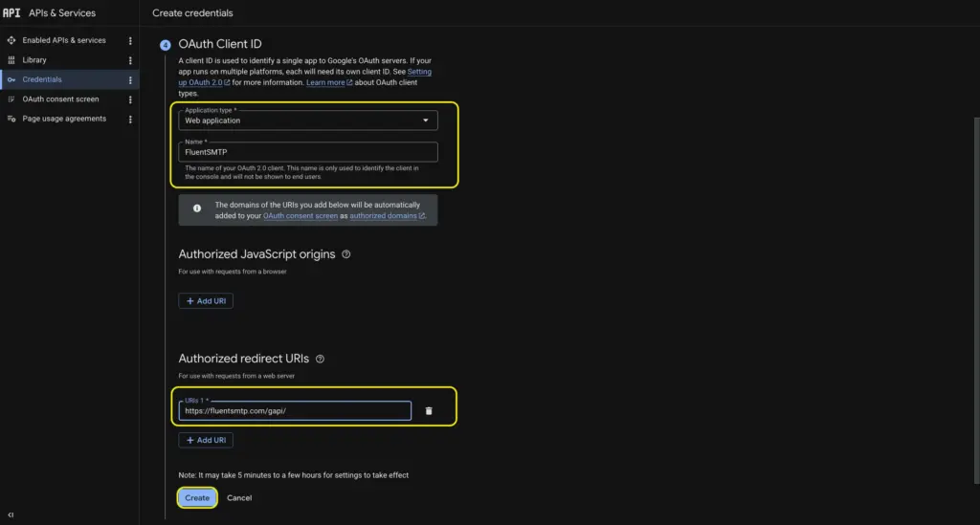Screen dimensions: 980x525
Task: Add URI under Authorized JavaScript origins
Action: click(206, 301)
